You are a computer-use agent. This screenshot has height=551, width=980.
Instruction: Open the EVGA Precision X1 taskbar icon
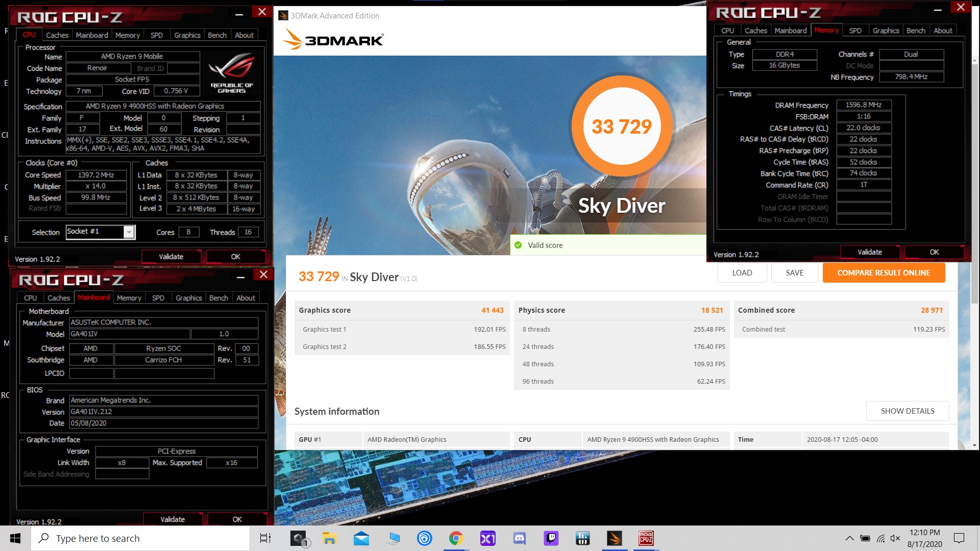click(488, 538)
